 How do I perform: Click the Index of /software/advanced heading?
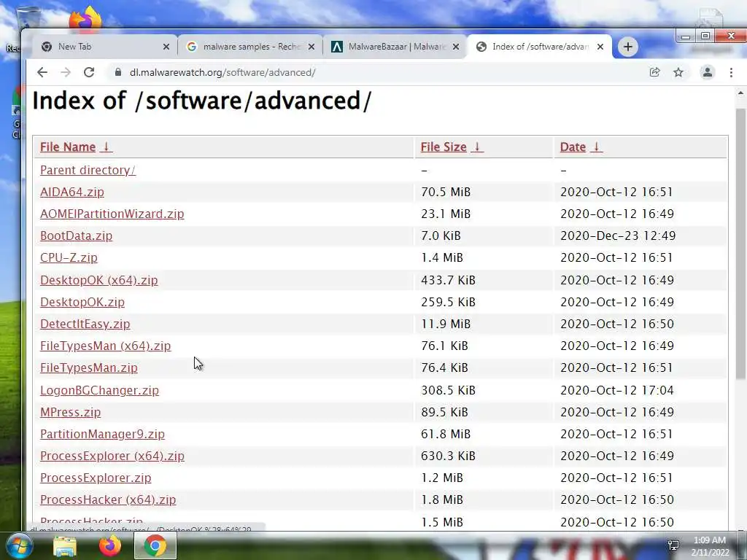[x=202, y=101]
